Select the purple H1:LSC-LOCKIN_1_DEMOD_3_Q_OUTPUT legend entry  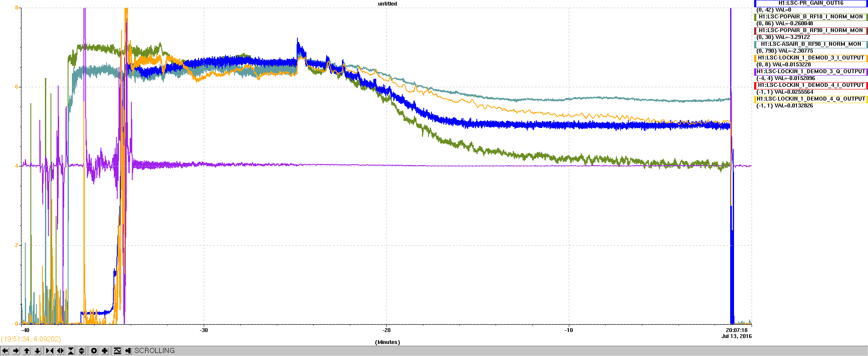811,72
